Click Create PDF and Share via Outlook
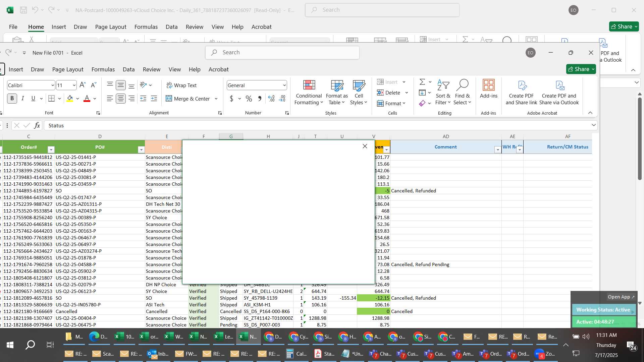Screen dimensions: 644x362 [x=559, y=93]
